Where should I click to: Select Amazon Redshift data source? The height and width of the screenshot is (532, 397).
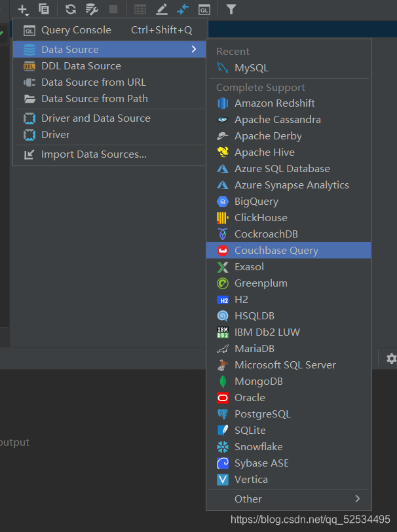pyautogui.click(x=289, y=103)
